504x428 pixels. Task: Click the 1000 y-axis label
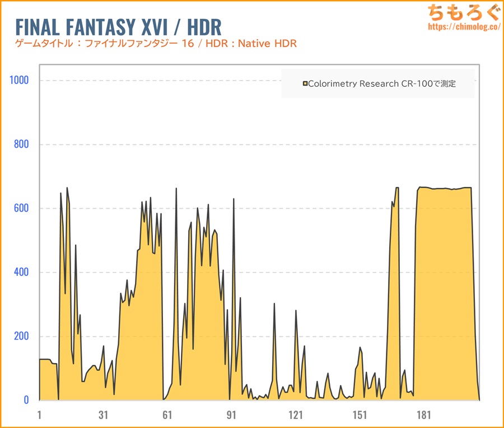click(x=19, y=80)
